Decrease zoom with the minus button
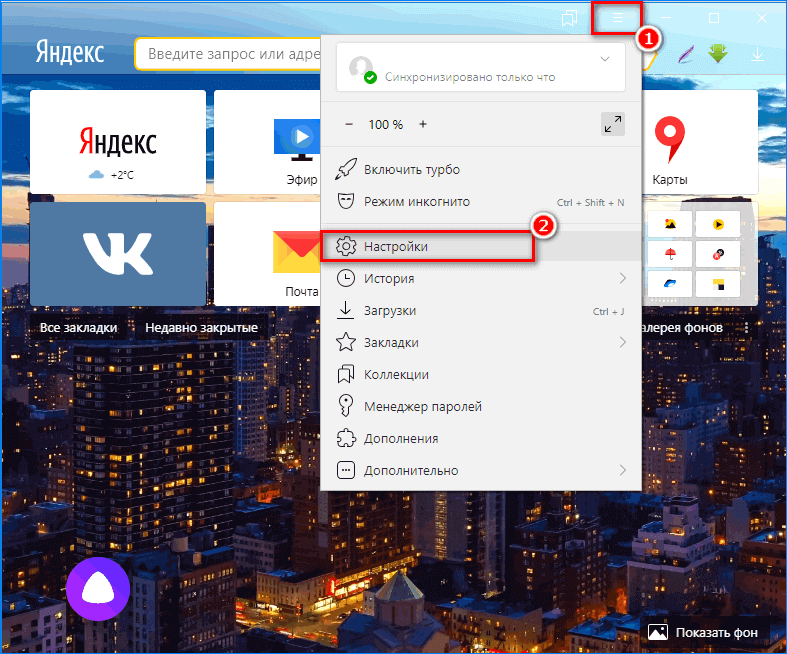The image size is (787, 654). click(349, 124)
